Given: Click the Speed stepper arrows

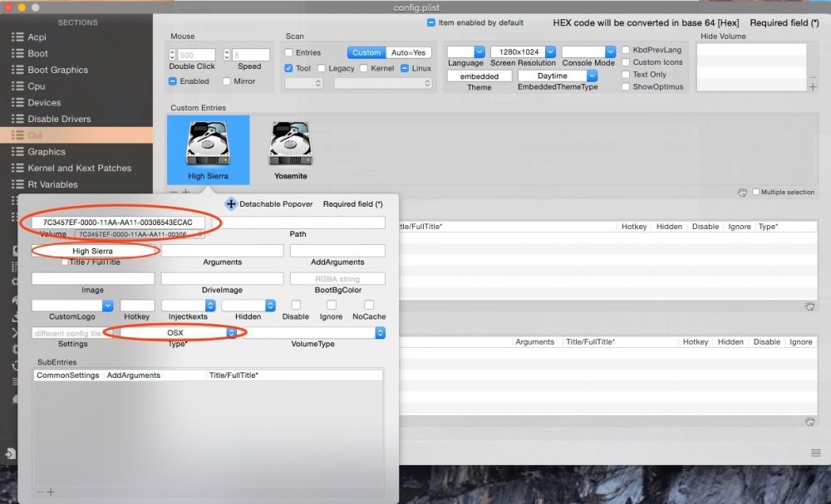Looking at the screenshot, I should click(227, 55).
